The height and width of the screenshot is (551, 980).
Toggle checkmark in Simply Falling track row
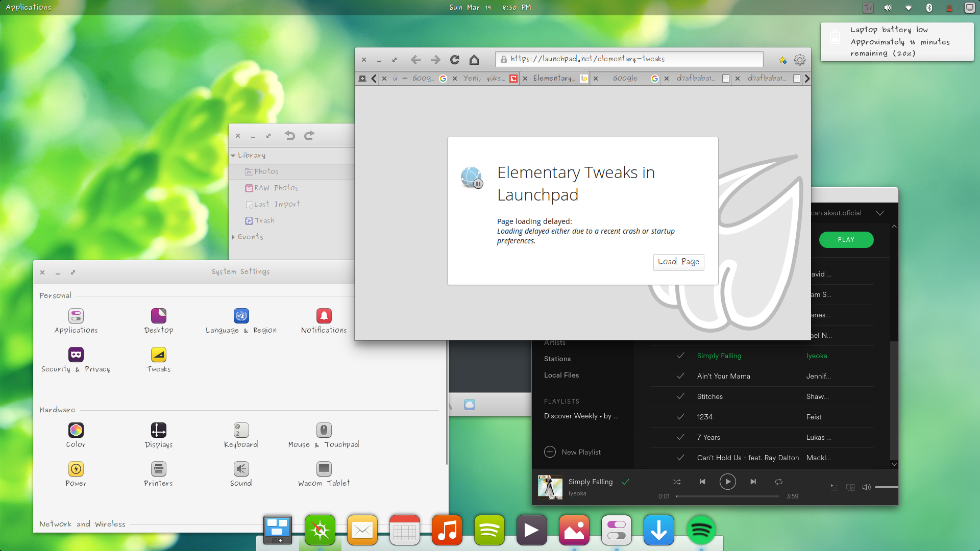coord(680,356)
